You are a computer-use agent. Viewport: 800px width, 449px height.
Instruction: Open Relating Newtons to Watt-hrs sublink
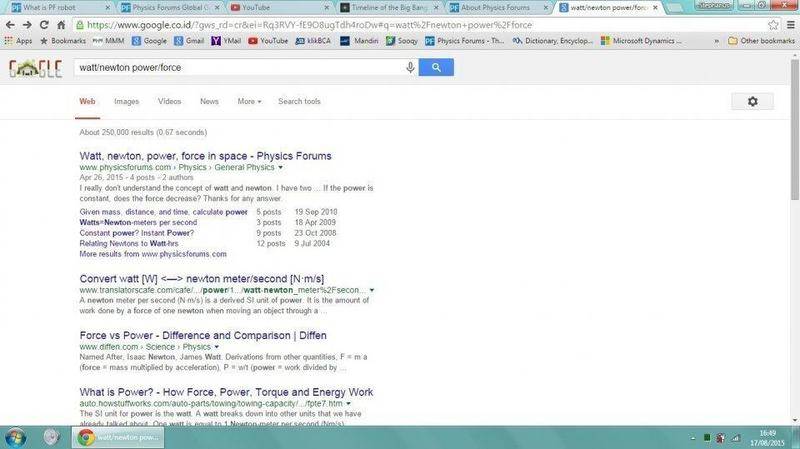(129, 243)
